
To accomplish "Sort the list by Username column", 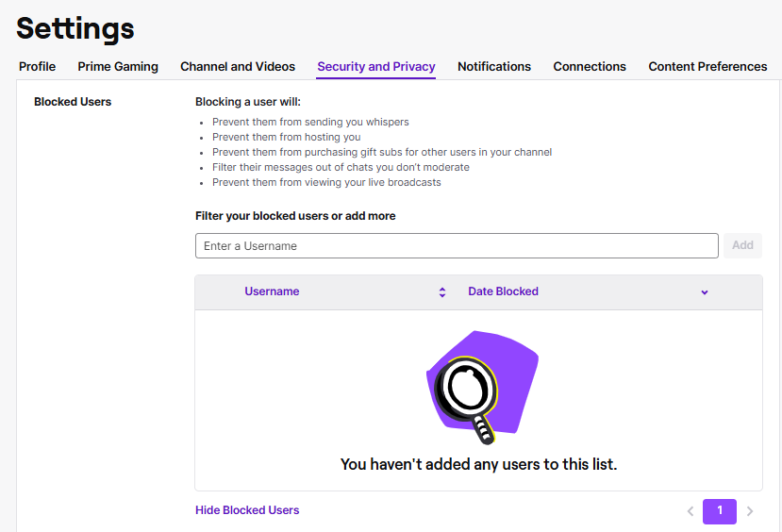I will (272, 291).
